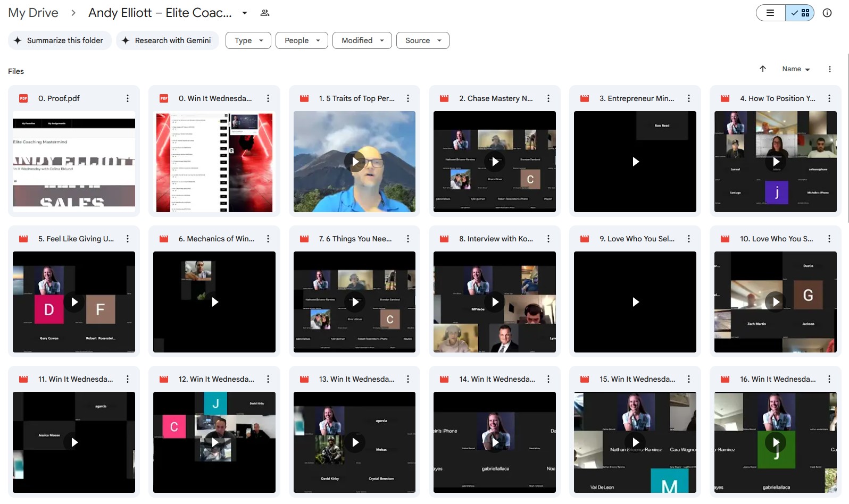Switch to grid layout view
This screenshot has height=504, width=849.
point(800,13)
